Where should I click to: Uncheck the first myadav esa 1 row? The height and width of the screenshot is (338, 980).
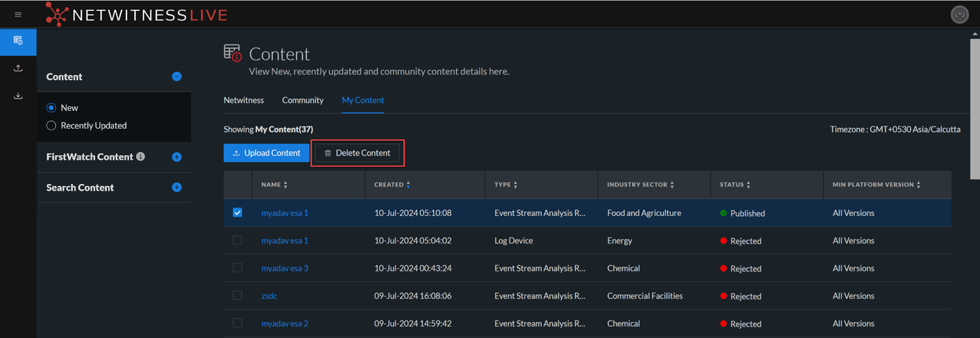click(x=237, y=213)
